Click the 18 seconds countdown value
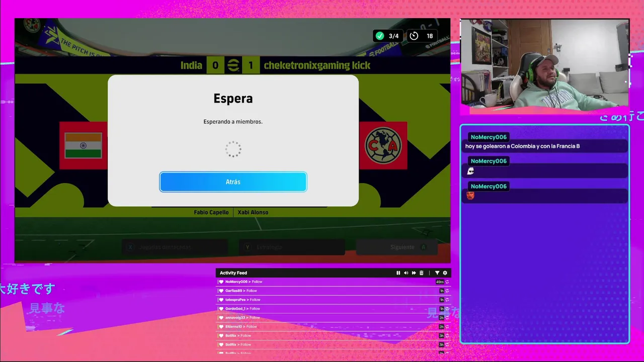Image resolution: width=644 pixels, height=362 pixels. pyautogui.click(x=430, y=36)
